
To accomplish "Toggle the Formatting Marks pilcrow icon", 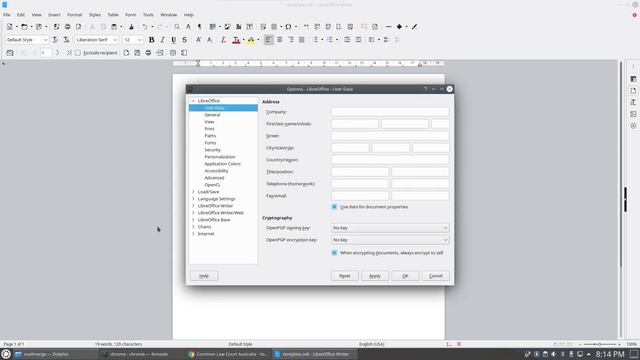I will (200, 27).
